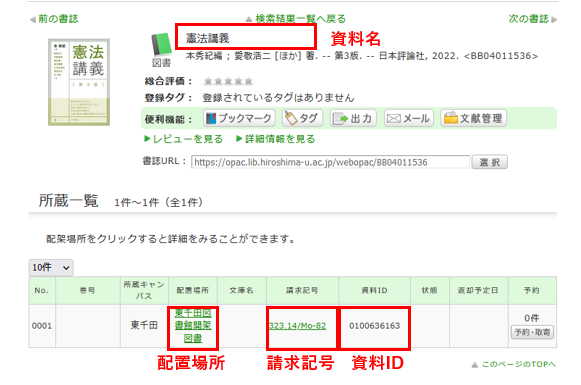581x385 pixels.
Task: Return to search results list (検索結果一覧へ戻る)
Action: [296, 19]
